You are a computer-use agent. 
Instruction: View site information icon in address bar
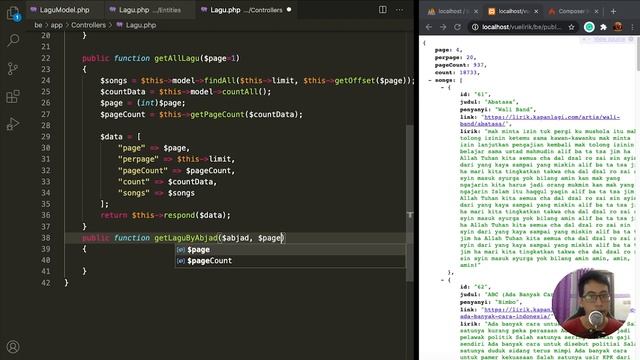475,27
